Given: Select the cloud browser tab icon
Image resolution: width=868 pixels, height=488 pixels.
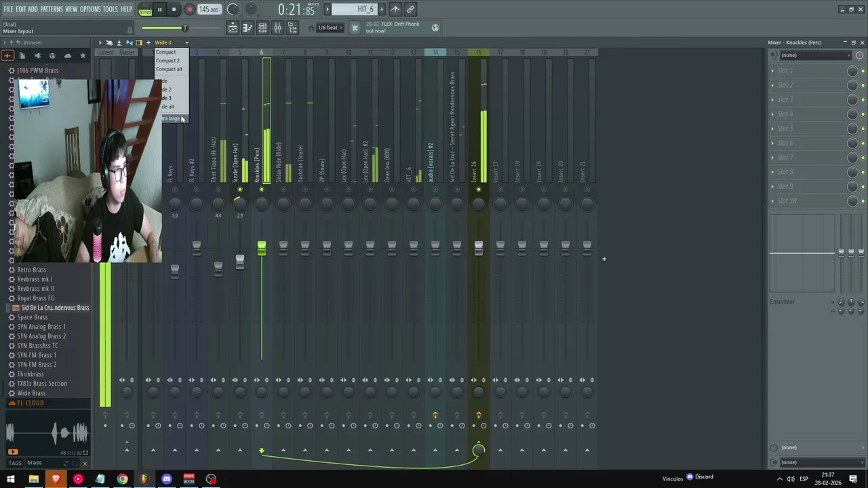Looking at the screenshot, I should click(x=67, y=56).
